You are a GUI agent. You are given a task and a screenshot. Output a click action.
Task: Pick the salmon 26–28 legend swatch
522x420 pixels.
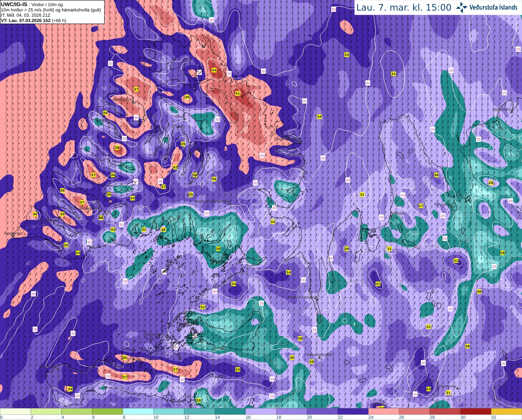[414, 411]
